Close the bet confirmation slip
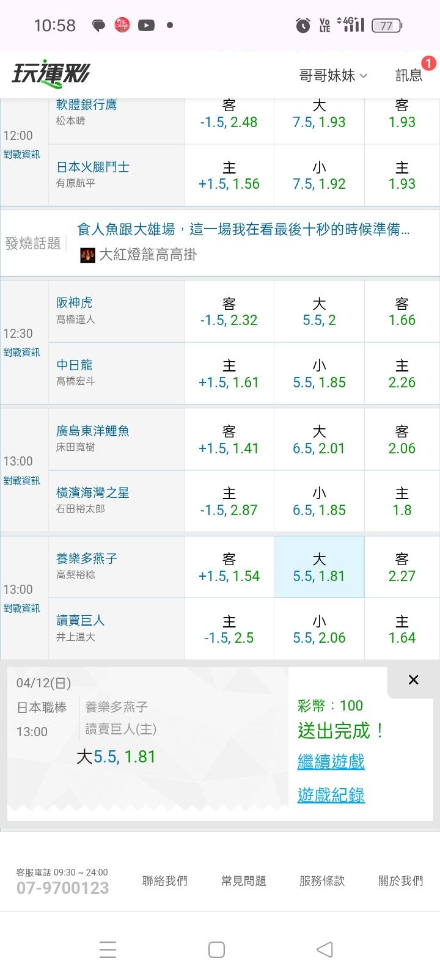440x980 pixels. tap(413, 680)
